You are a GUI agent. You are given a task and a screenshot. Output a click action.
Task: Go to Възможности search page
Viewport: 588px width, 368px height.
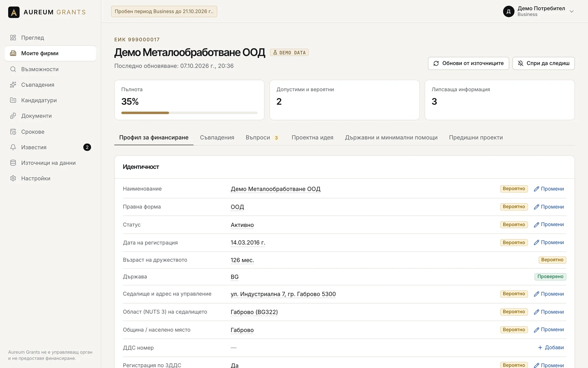pyautogui.click(x=50, y=69)
